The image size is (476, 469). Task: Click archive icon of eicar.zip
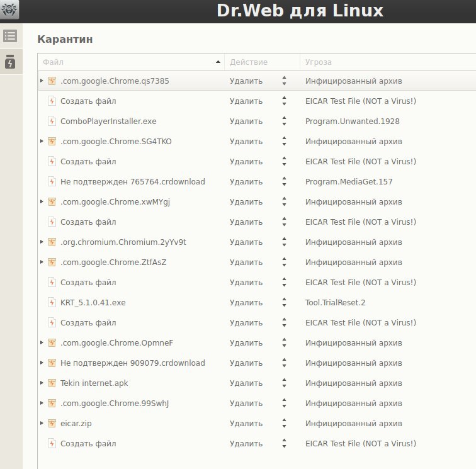coord(52,423)
